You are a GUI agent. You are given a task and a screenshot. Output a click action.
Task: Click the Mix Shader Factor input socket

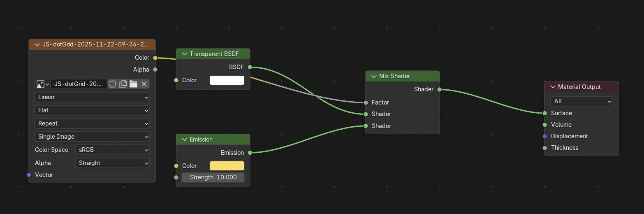coord(366,102)
